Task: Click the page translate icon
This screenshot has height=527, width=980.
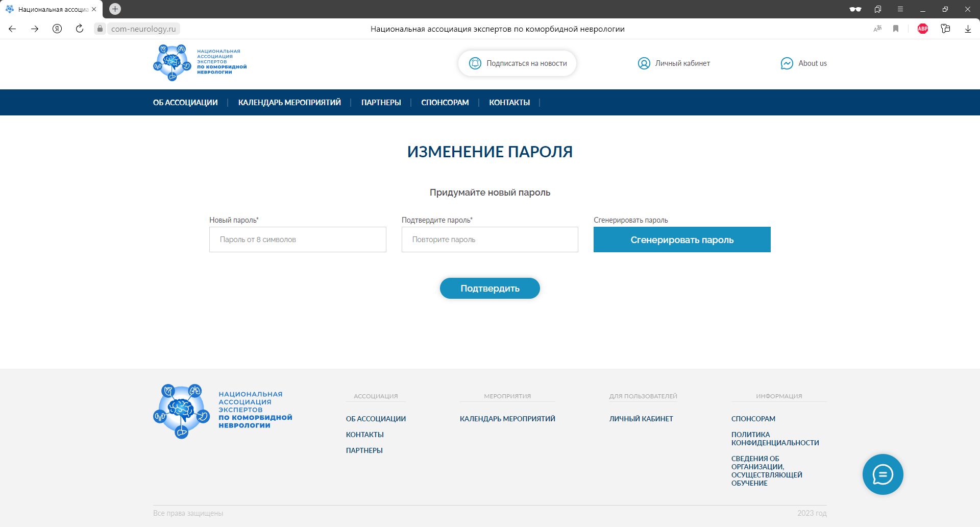Action: [x=877, y=29]
